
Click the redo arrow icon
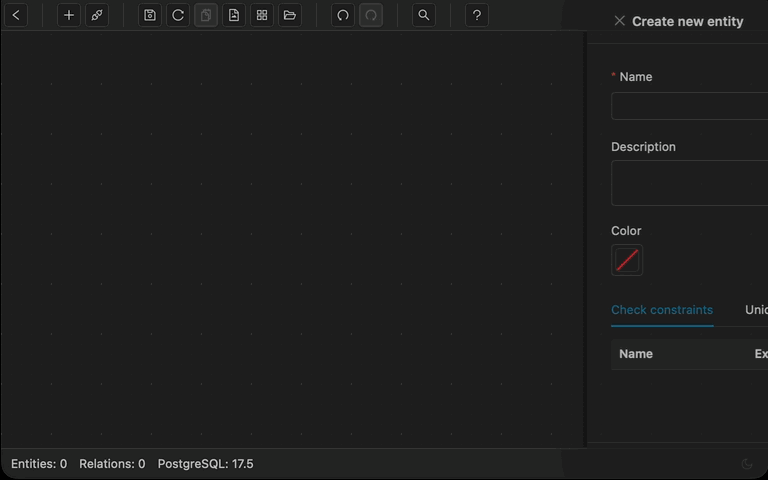[371, 15]
